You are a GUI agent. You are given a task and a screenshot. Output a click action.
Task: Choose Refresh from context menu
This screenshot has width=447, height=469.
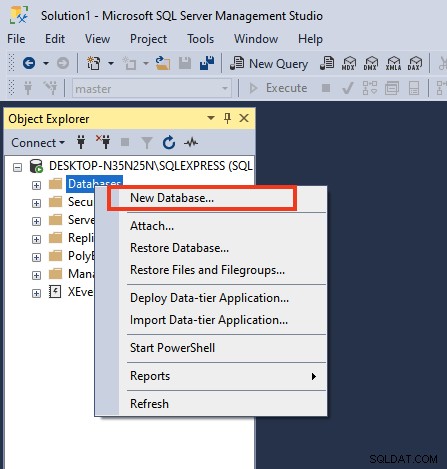pos(211,404)
